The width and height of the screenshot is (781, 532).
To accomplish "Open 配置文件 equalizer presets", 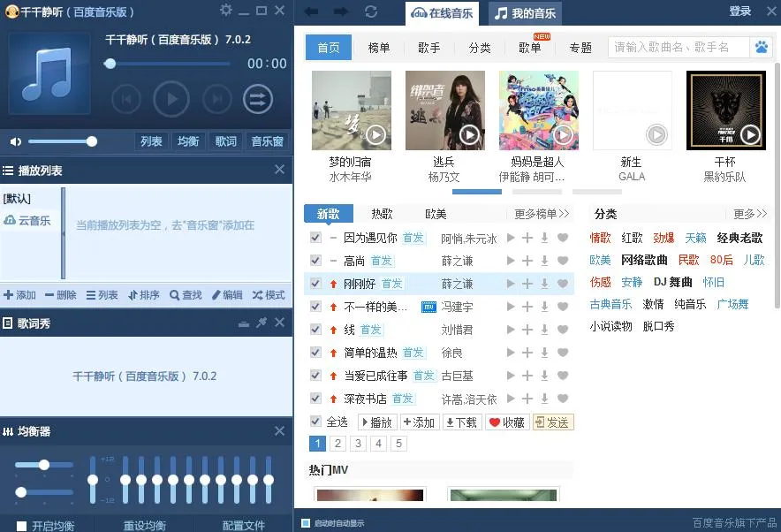I will pyautogui.click(x=244, y=526).
